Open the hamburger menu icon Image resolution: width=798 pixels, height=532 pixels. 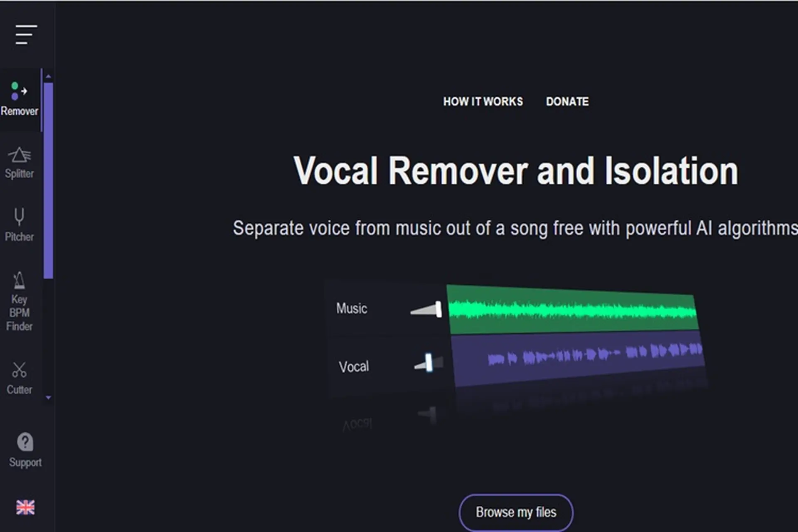click(x=26, y=34)
